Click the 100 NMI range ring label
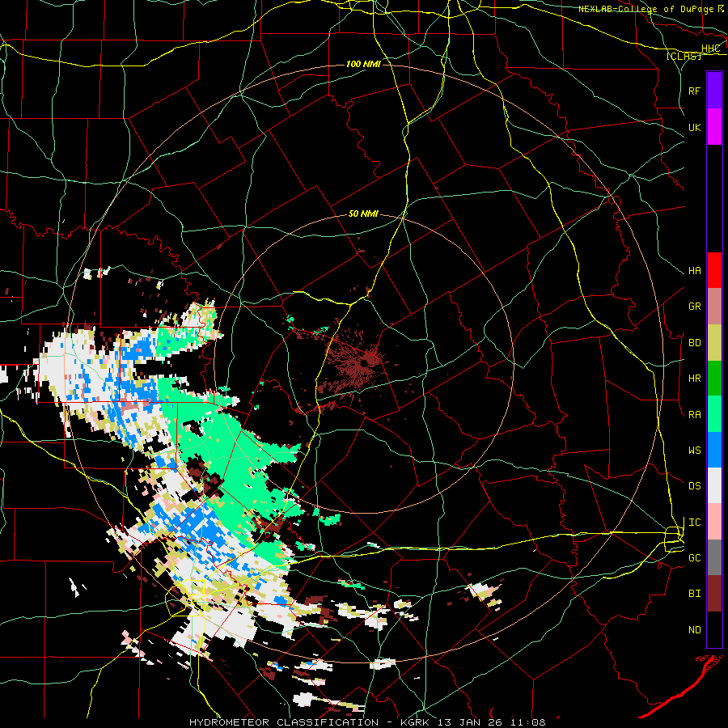728x728 pixels. tap(363, 64)
